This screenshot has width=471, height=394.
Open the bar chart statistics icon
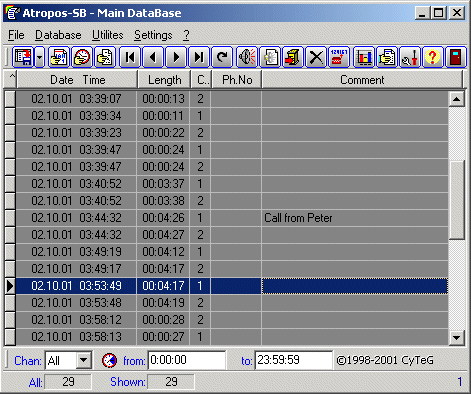[364, 57]
